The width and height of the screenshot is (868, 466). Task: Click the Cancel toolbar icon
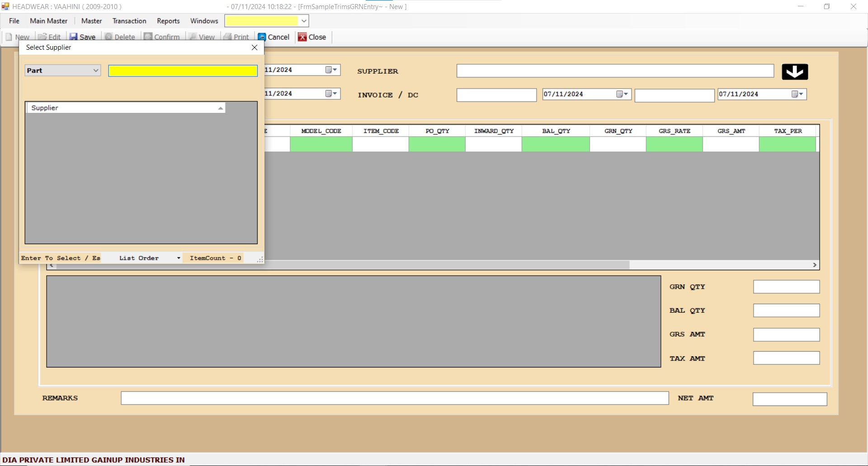[262, 37]
